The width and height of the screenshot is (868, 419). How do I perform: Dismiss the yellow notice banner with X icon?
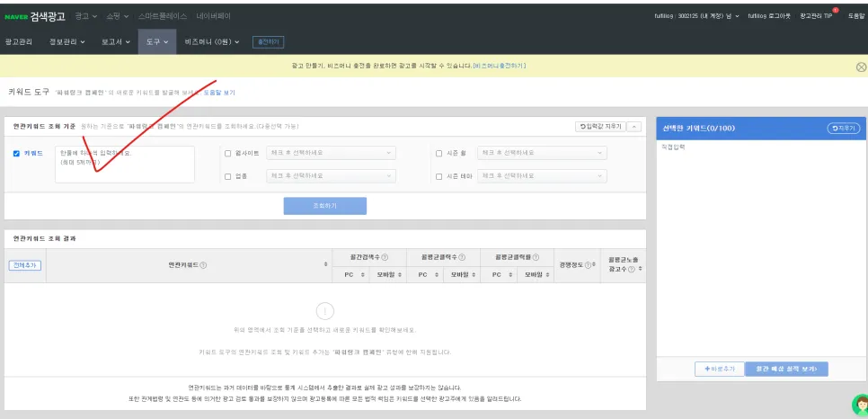point(862,67)
